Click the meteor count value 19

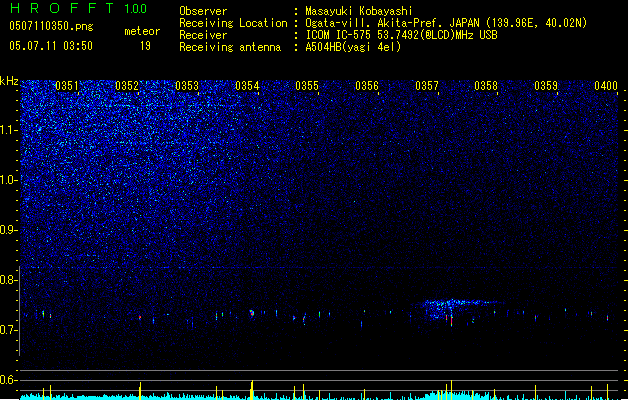145,46
